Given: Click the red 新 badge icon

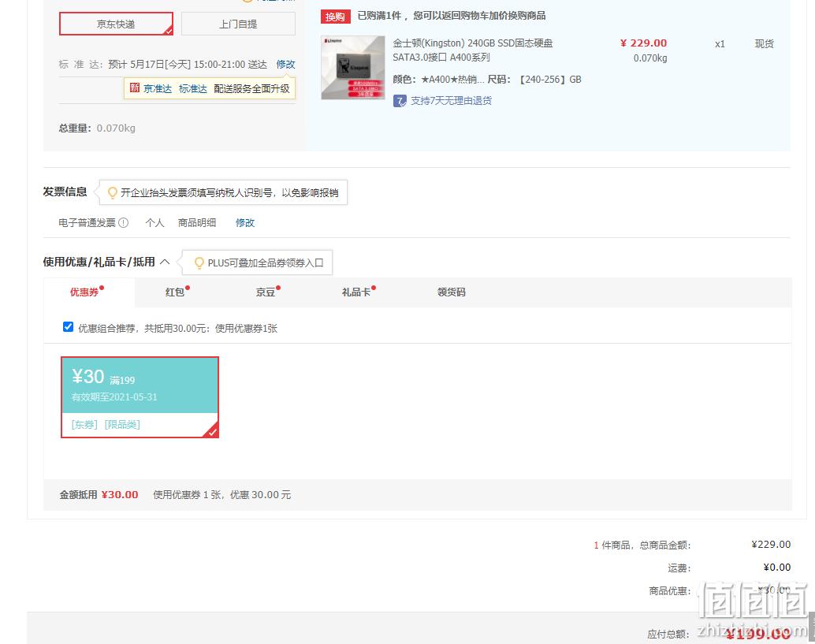Looking at the screenshot, I should [x=135, y=87].
